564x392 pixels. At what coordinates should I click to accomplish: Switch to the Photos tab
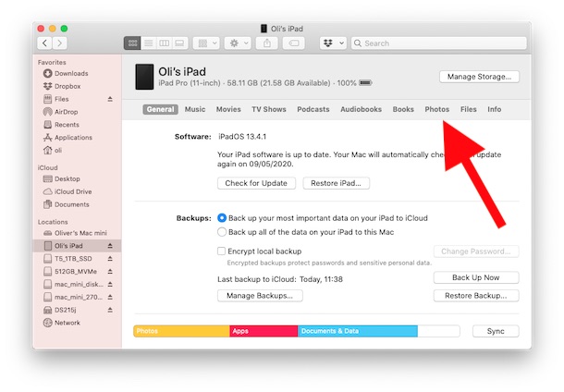coord(437,109)
